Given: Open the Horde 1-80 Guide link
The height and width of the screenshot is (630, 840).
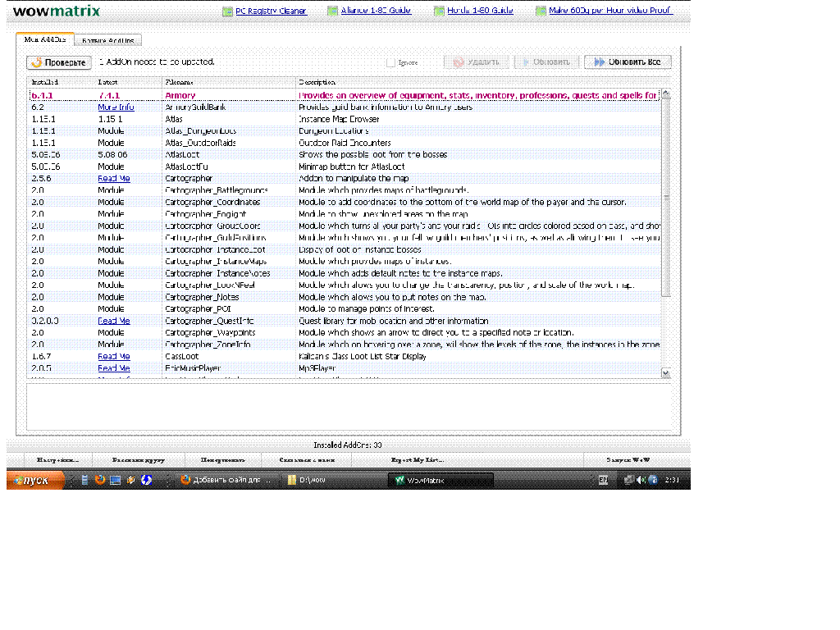Looking at the screenshot, I should tap(480, 10).
